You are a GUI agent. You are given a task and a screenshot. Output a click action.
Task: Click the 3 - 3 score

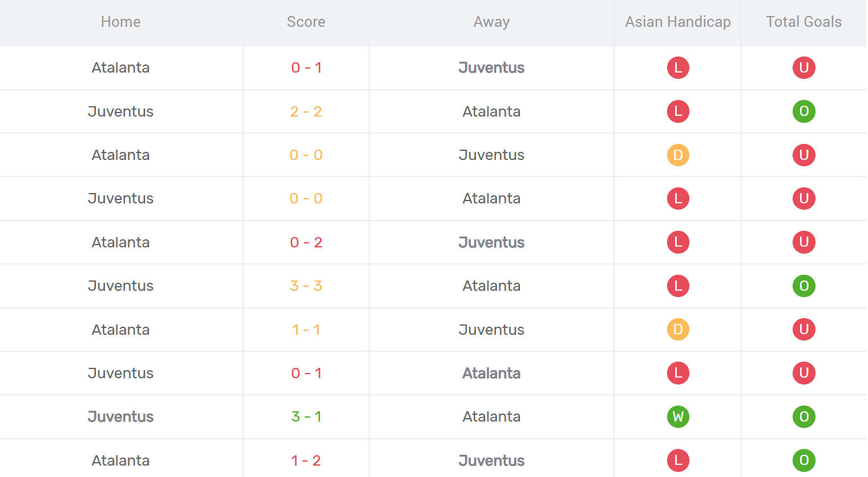[x=306, y=286]
